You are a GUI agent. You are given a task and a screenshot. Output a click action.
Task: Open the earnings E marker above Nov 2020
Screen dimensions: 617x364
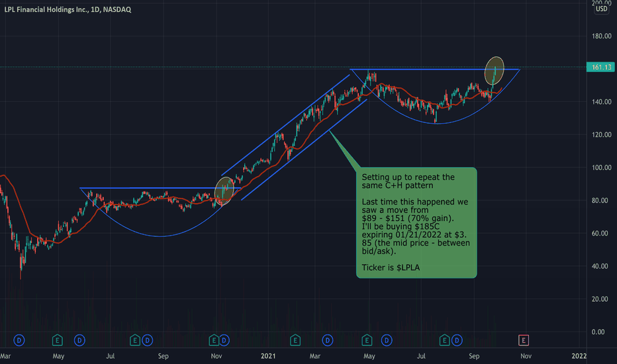point(214,340)
